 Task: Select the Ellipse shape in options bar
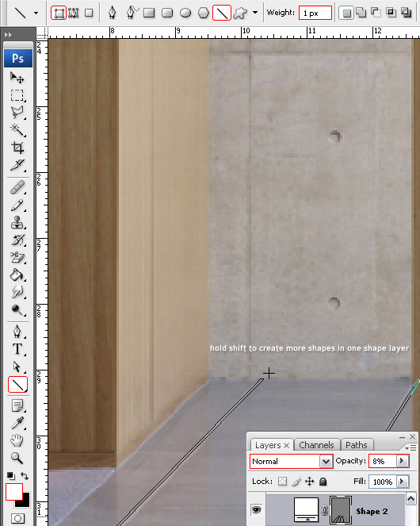pyautogui.click(x=185, y=13)
